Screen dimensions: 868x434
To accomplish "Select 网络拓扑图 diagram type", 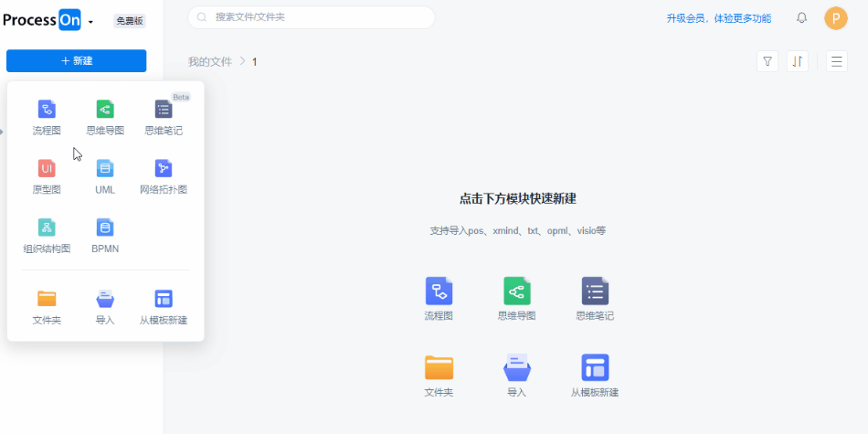I will [164, 176].
